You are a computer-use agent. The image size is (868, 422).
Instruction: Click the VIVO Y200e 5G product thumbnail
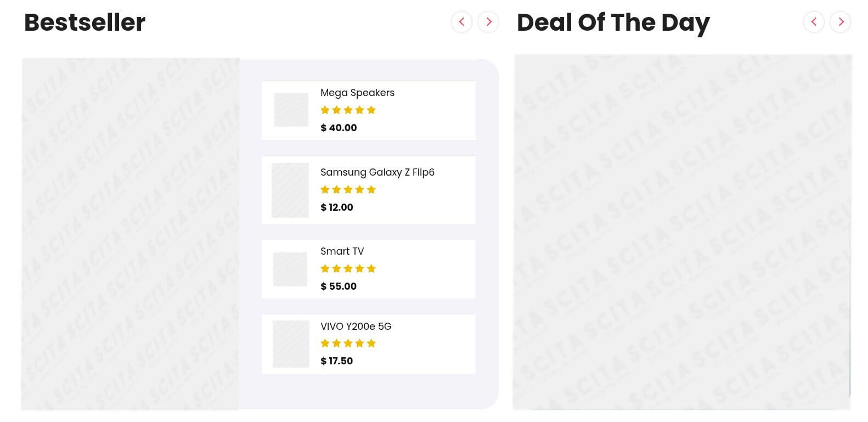click(291, 344)
